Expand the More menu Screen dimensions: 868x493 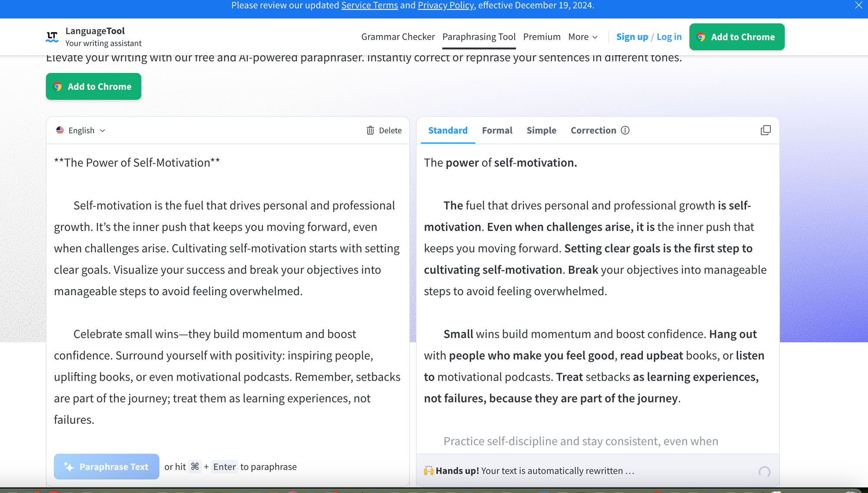click(582, 37)
